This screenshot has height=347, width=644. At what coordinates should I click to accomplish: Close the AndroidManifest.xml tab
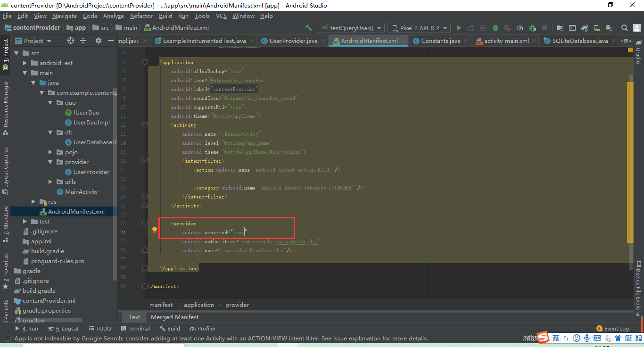pyautogui.click(x=403, y=41)
